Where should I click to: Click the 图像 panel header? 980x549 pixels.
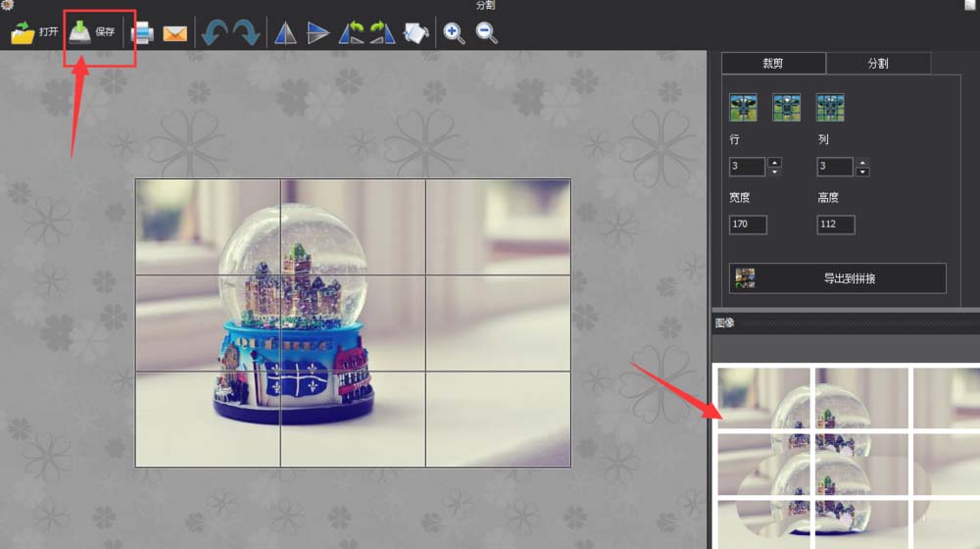coord(846,323)
